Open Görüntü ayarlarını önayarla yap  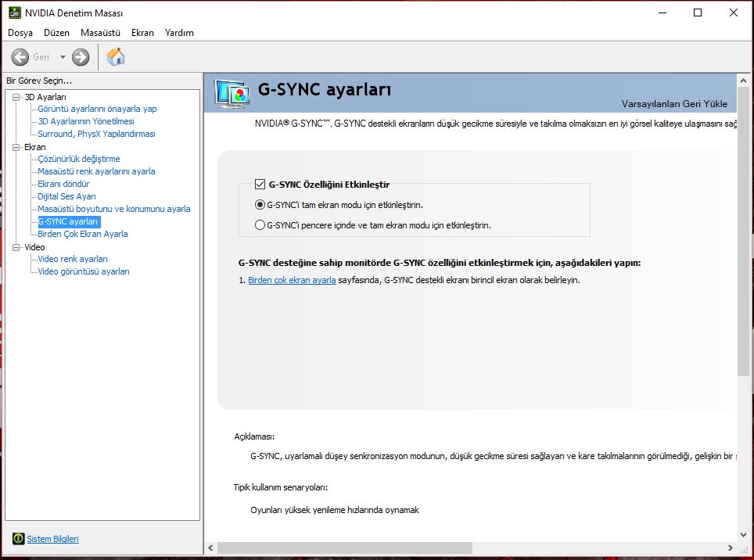click(x=97, y=109)
